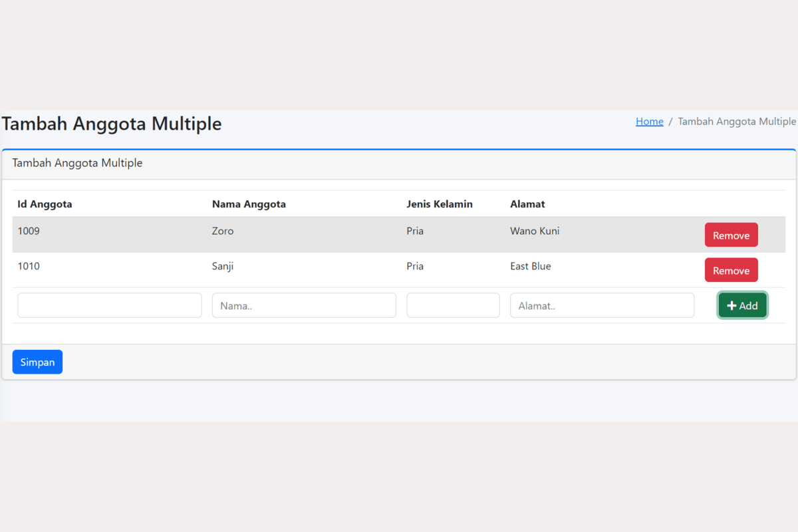Select the member ID 1009 cell
Viewport: 798px width, 532px height.
29,231
